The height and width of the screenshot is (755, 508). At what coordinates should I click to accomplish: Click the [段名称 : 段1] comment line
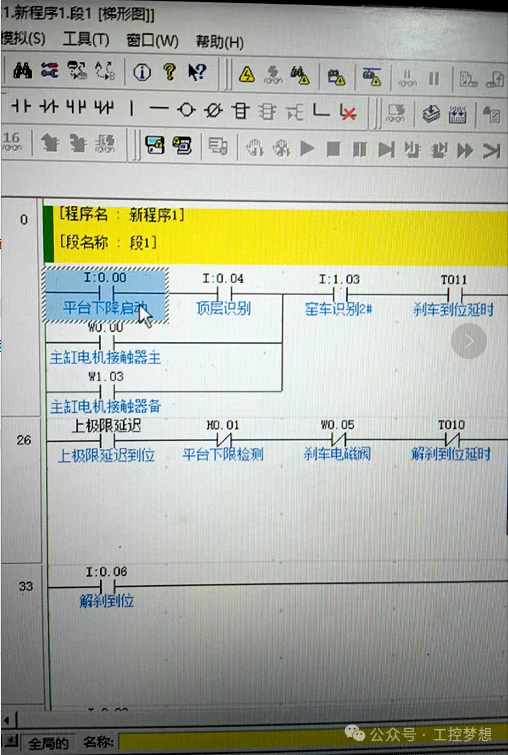coord(108,241)
